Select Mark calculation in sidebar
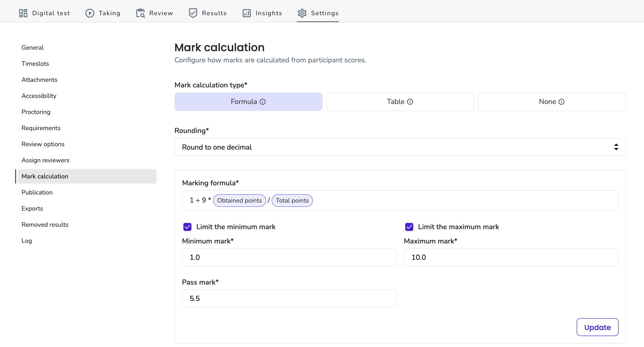 coord(87,176)
